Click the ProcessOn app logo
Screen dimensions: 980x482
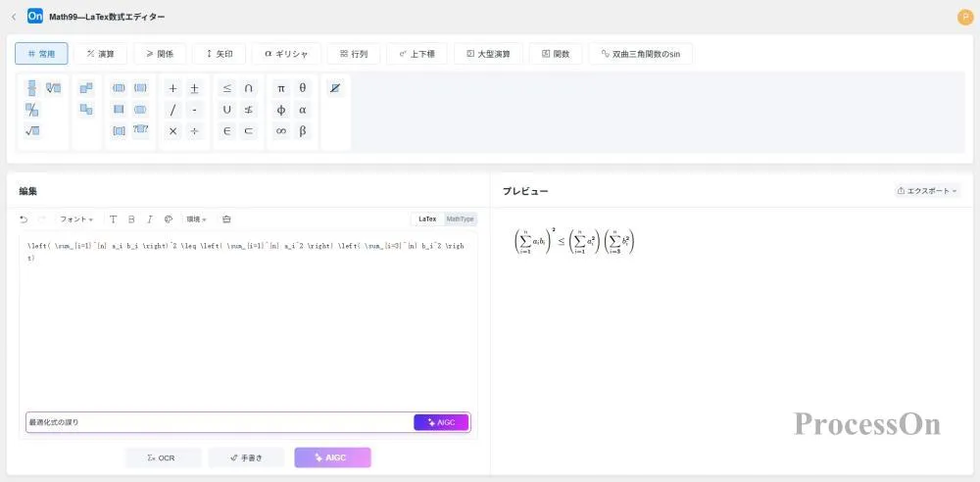[35, 17]
